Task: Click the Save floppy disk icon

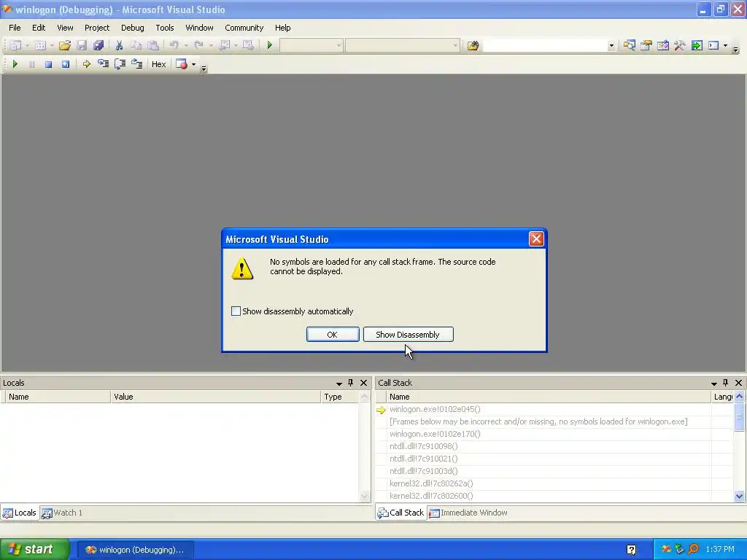Action: [82, 45]
